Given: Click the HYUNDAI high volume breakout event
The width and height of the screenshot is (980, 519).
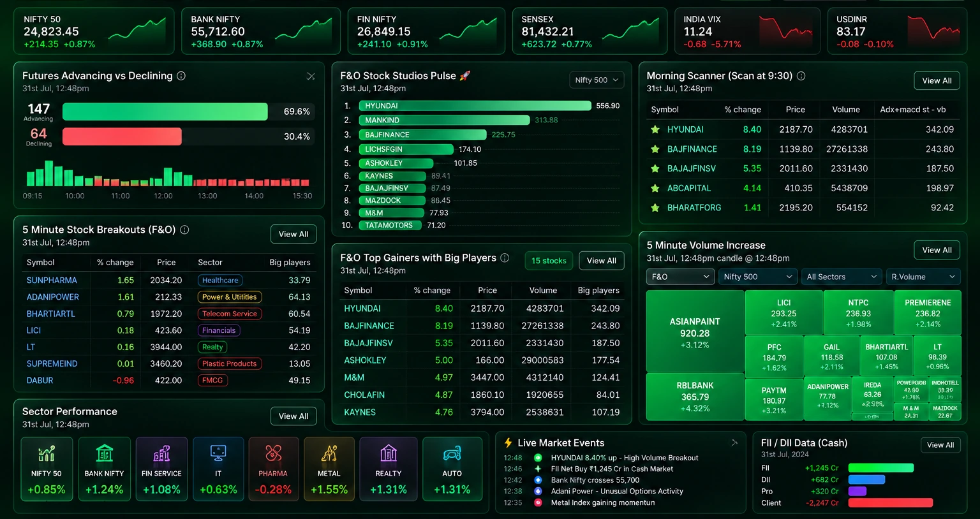Looking at the screenshot, I should (x=625, y=458).
